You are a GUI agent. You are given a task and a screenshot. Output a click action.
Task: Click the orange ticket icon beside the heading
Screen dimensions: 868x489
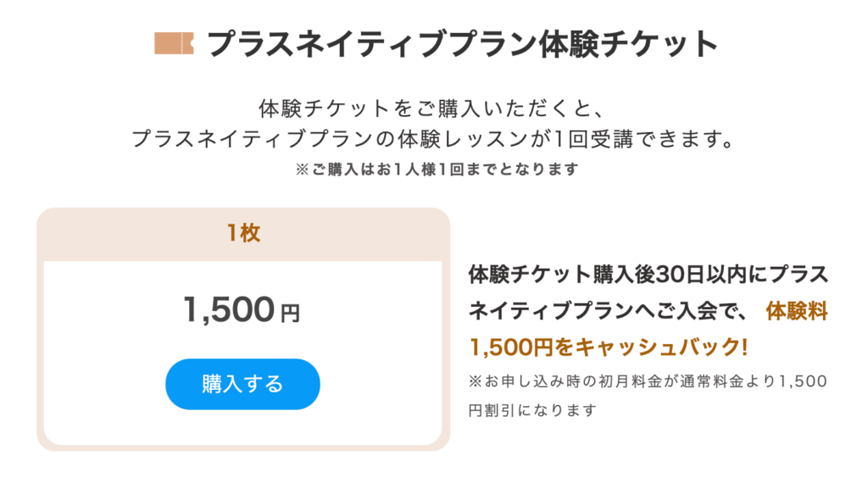click(x=174, y=44)
